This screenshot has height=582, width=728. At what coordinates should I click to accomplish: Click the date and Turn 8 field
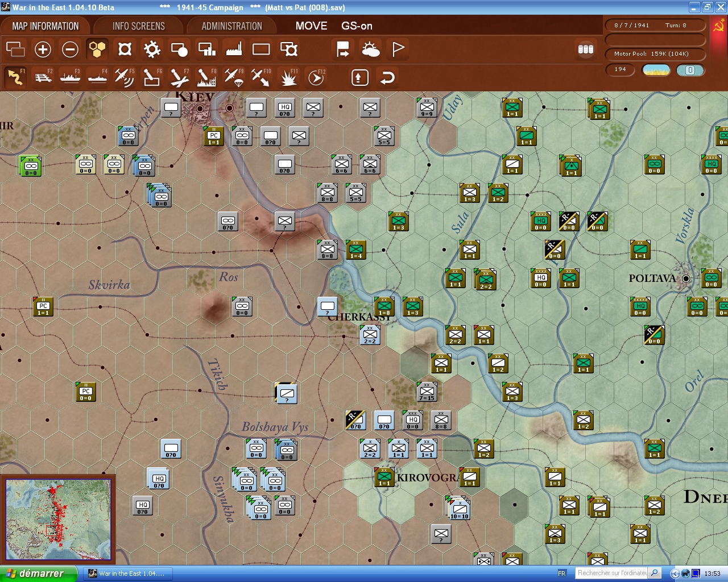pyautogui.click(x=655, y=26)
